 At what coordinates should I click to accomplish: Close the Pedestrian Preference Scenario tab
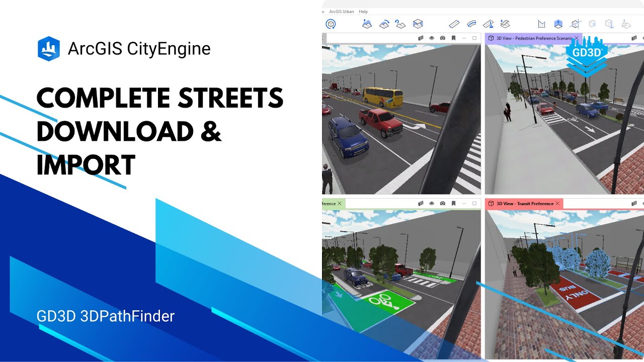[577, 38]
